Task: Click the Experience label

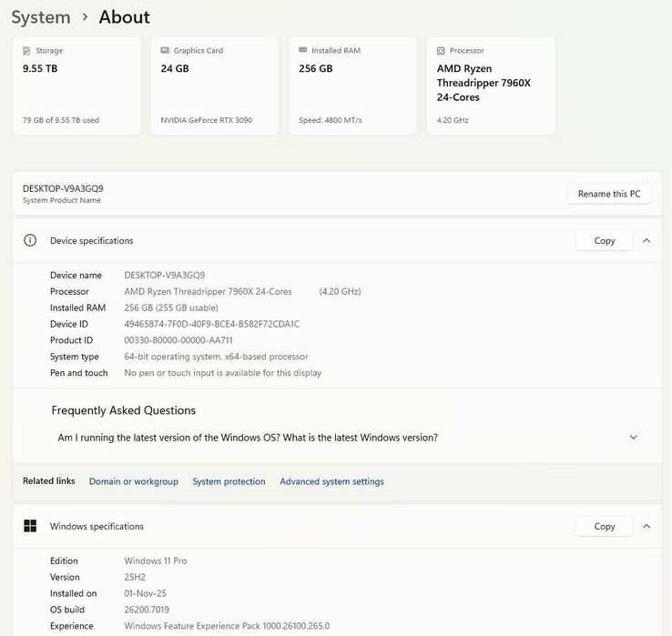Action: coord(72,626)
